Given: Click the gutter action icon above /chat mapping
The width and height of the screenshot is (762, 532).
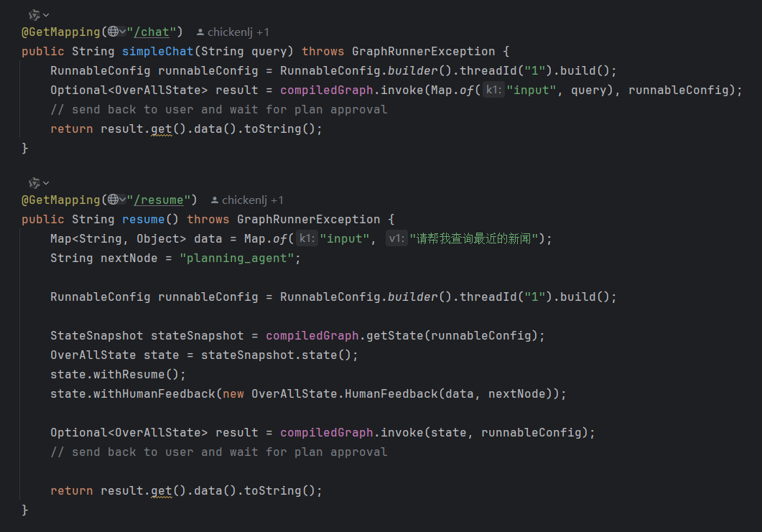Looking at the screenshot, I should (x=34, y=15).
